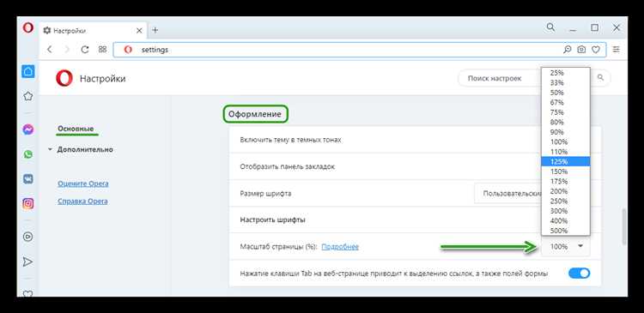The image size is (644, 313).
Task: Open the Оцените Opera link
Action: click(x=83, y=184)
